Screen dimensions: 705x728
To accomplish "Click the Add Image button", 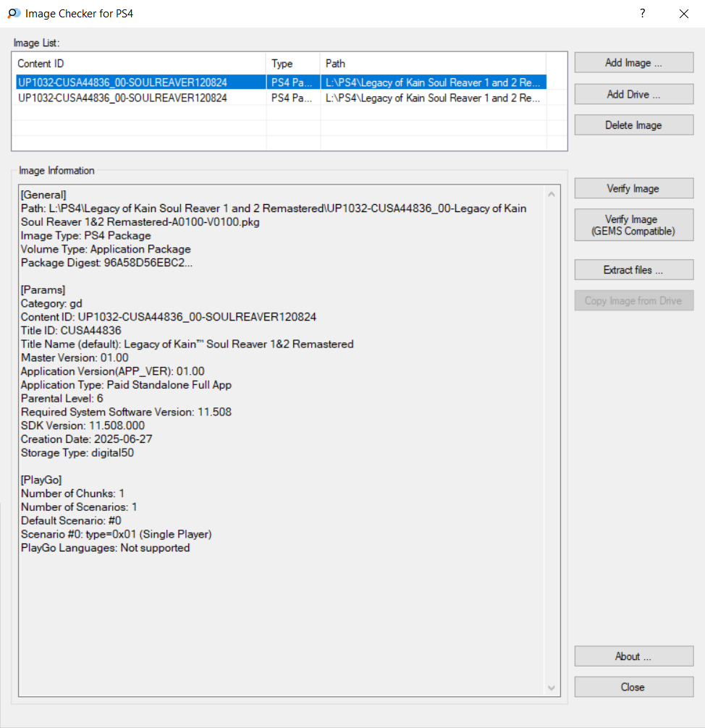I will click(633, 63).
